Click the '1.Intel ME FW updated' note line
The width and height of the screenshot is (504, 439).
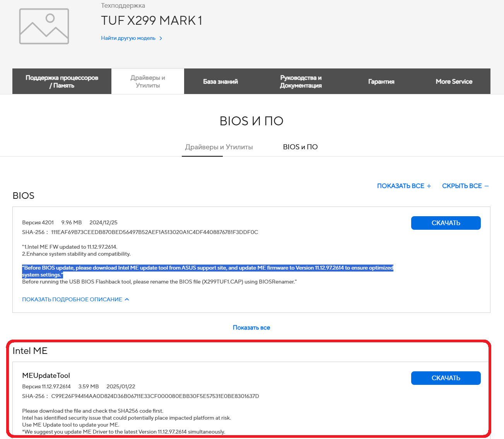click(x=70, y=247)
